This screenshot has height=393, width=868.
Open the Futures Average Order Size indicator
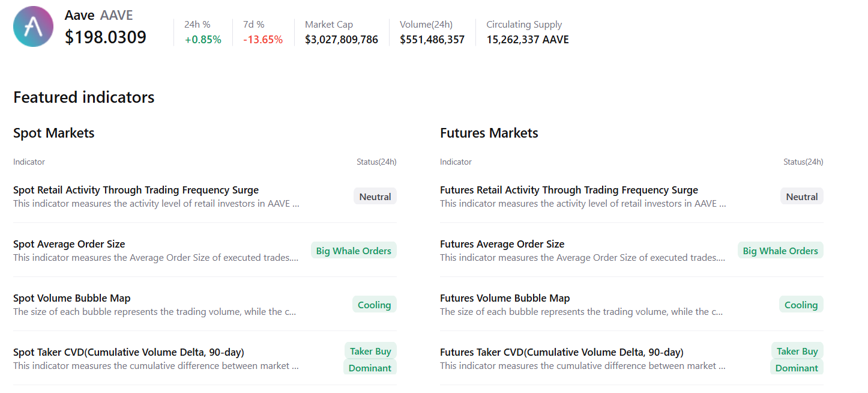tap(501, 244)
